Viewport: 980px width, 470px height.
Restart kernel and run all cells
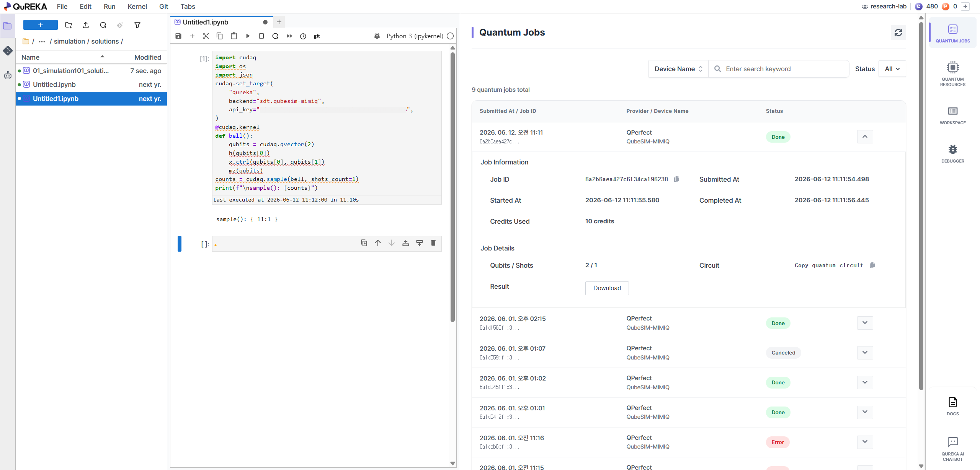(x=289, y=36)
